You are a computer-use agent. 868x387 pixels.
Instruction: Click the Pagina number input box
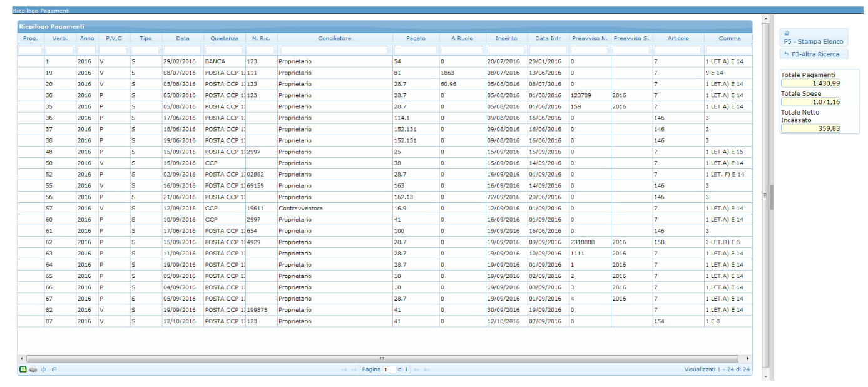[x=389, y=369]
